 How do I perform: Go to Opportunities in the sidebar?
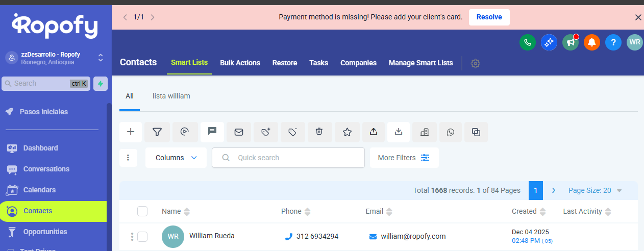(45, 232)
